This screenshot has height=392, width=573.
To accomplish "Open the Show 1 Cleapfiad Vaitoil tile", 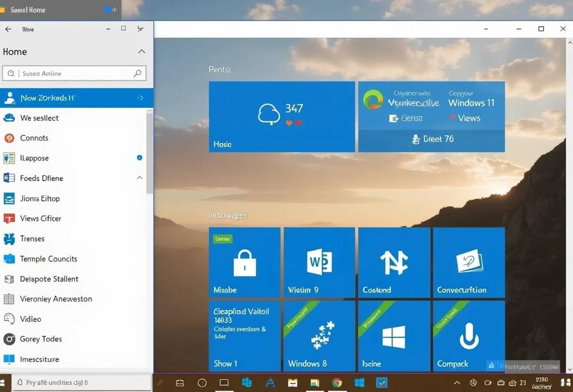I will coord(245,336).
